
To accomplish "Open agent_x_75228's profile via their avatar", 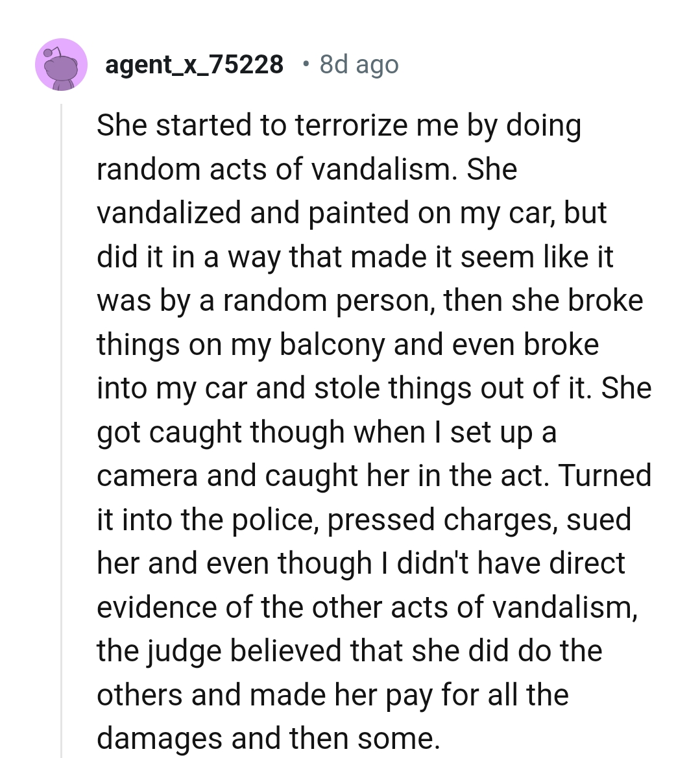I will coord(61,64).
